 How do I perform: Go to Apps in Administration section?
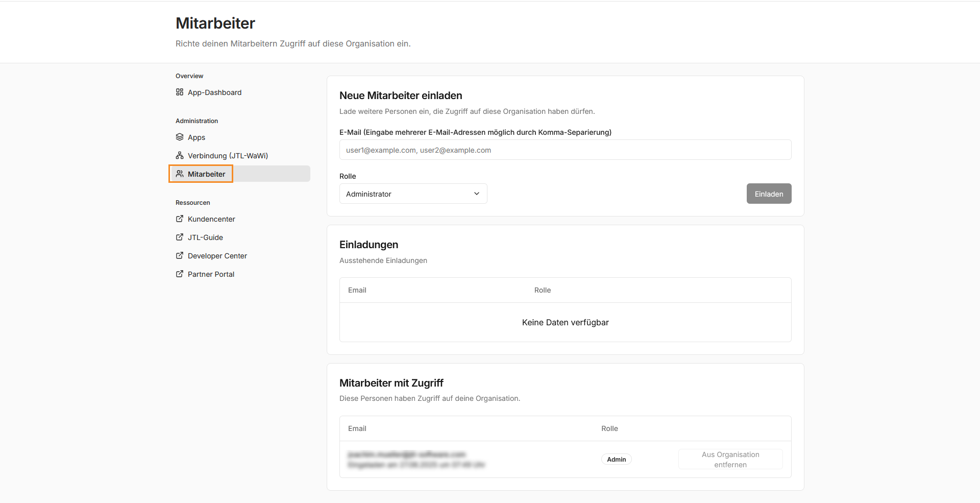coord(197,137)
